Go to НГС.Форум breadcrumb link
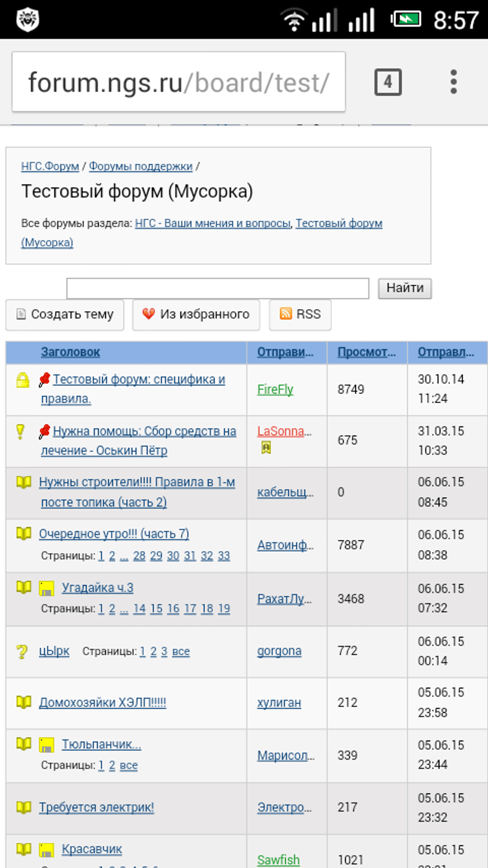Screen dimensions: 488x868 click(x=50, y=166)
